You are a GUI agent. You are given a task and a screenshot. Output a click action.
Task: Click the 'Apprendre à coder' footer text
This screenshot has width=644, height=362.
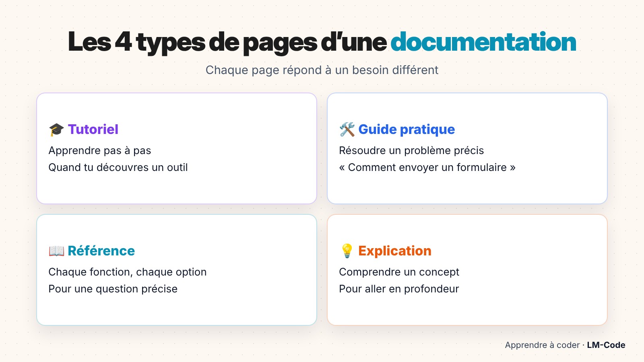pos(542,345)
